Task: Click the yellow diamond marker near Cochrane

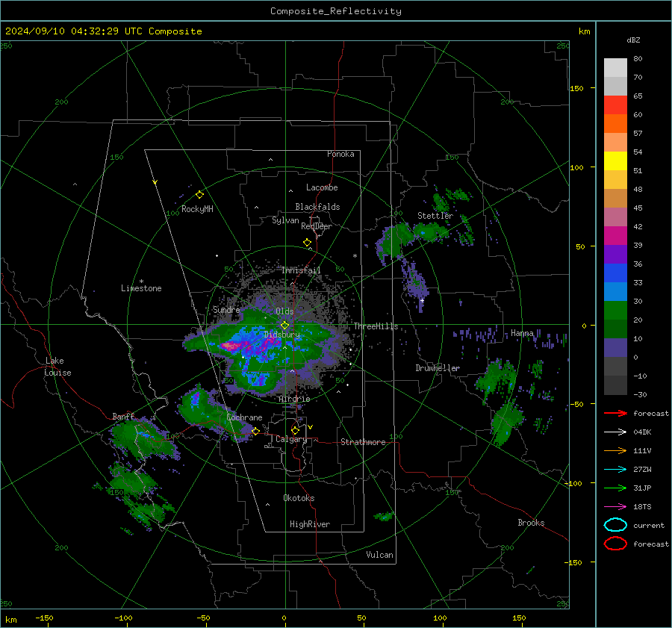Action: click(x=255, y=431)
